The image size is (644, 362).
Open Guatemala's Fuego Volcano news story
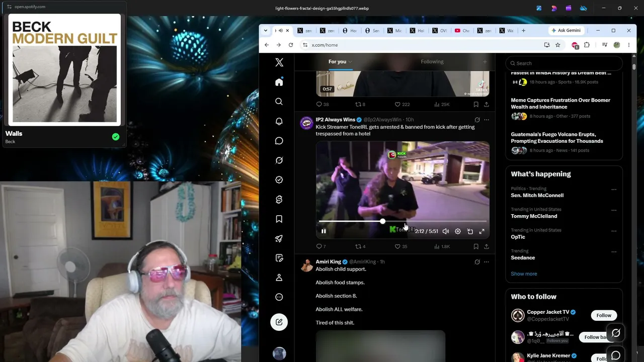556,138
